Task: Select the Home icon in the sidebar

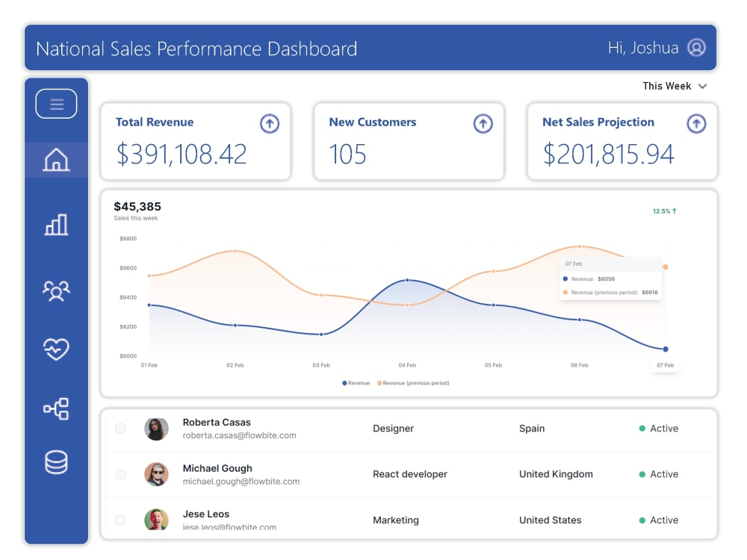Action: coord(56,159)
